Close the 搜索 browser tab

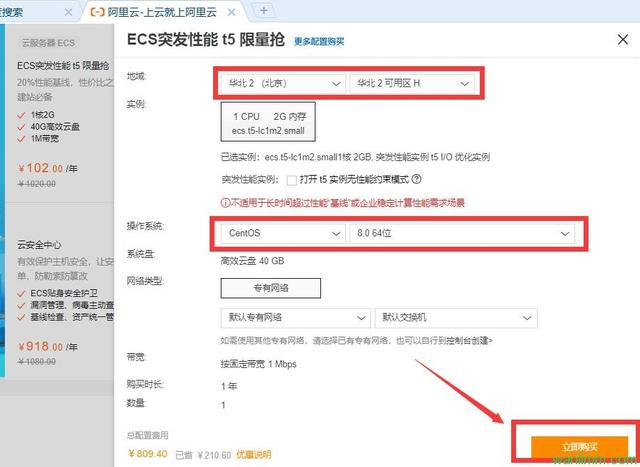(69, 12)
